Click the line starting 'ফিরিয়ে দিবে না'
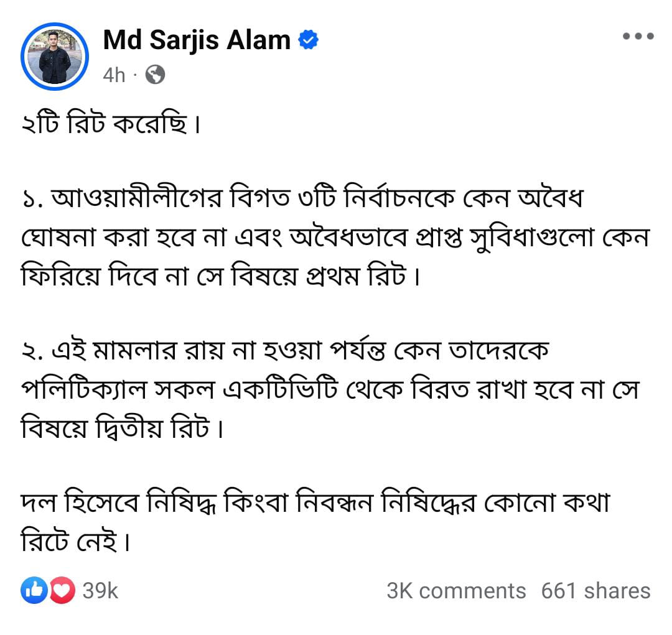The width and height of the screenshot is (672, 635). coord(220,275)
